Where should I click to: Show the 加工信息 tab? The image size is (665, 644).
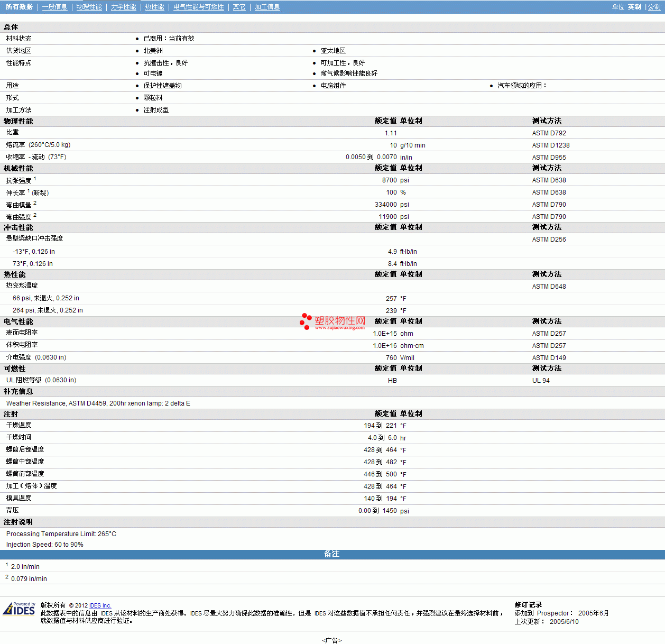point(267,7)
